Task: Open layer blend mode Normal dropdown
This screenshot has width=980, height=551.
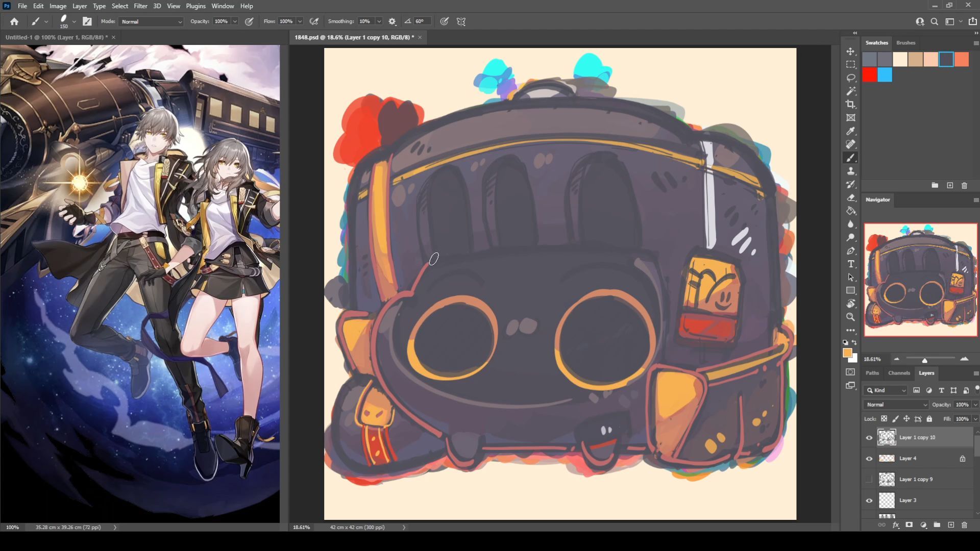Action: (896, 405)
